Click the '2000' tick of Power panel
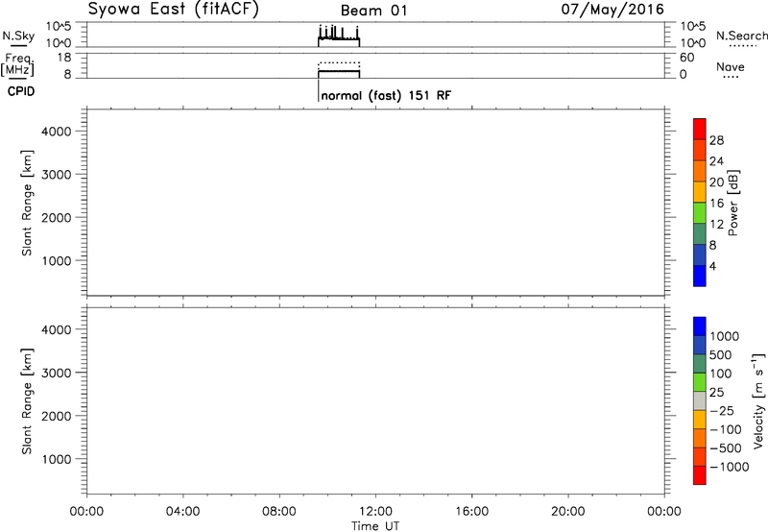 [x=57, y=217]
